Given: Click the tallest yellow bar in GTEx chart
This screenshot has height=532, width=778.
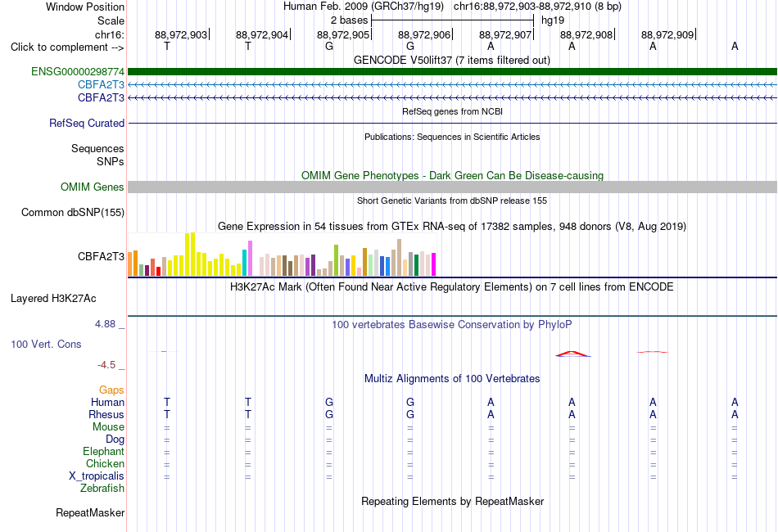Looking at the screenshot, I should [x=193, y=255].
